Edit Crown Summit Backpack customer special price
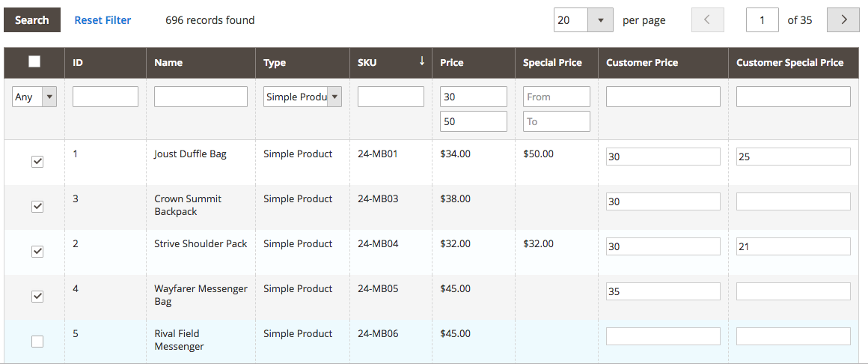Image resolution: width=868 pixels, height=364 pixels. pos(793,201)
